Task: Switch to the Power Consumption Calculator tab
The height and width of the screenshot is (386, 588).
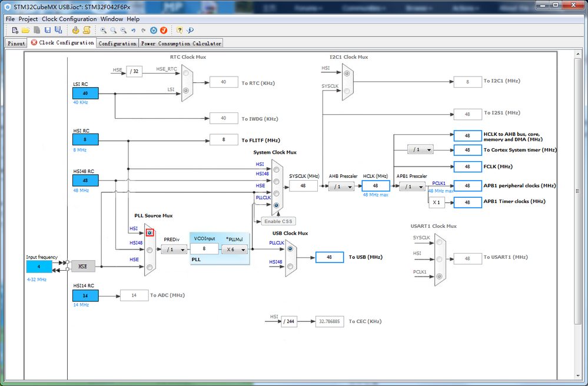Action: click(x=181, y=44)
